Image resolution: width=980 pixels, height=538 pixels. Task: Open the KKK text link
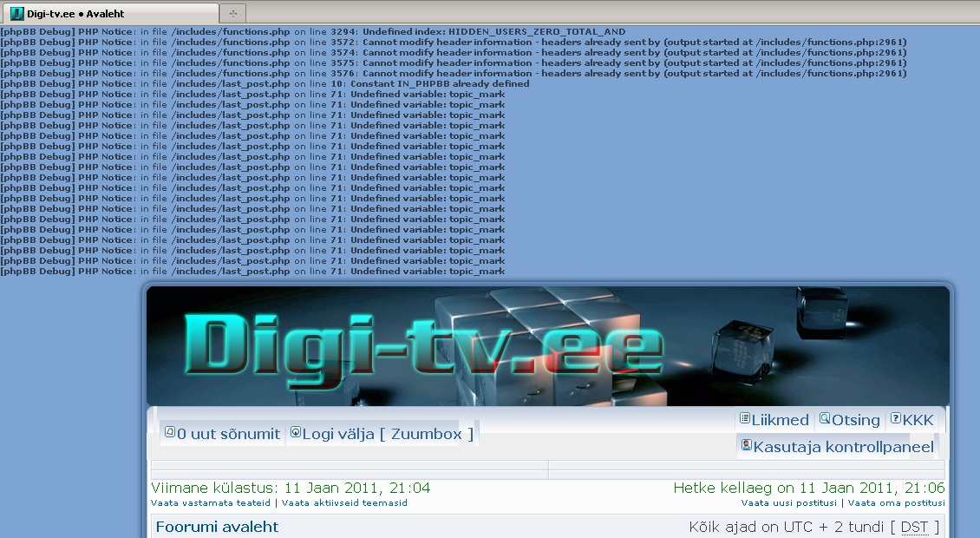(x=918, y=420)
